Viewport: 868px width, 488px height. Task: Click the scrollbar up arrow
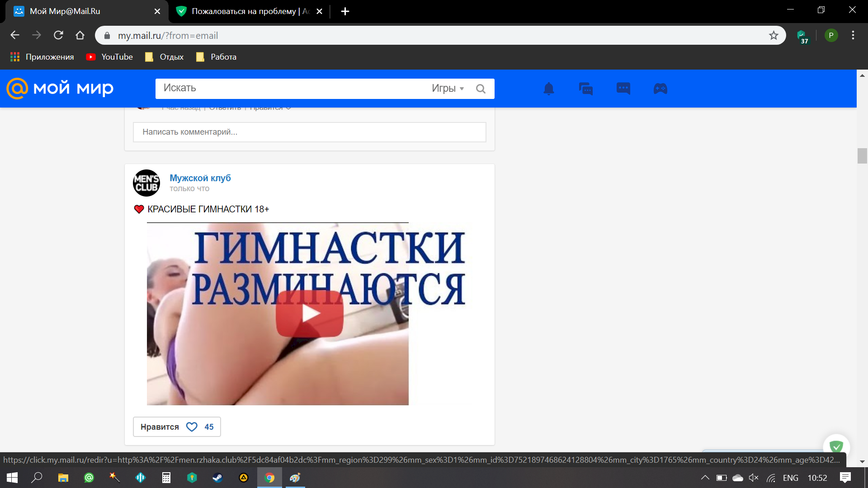pos(862,75)
